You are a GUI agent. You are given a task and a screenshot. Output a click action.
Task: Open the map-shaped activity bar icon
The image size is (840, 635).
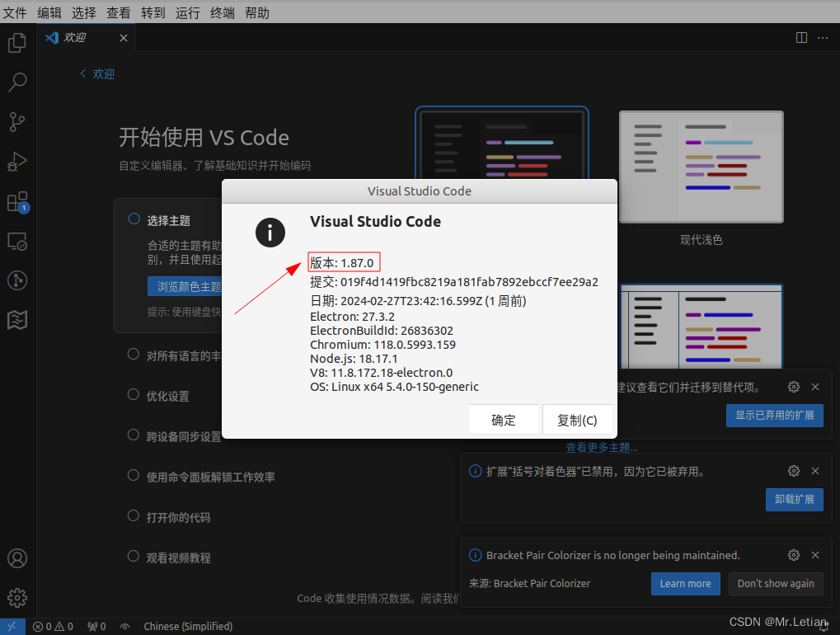pos(17,321)
